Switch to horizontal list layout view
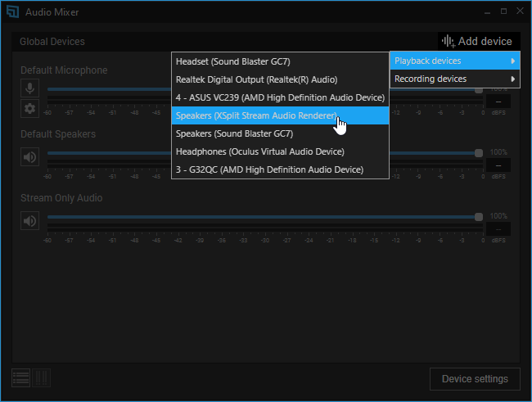 pyautogui.click(x=21, y=378)
